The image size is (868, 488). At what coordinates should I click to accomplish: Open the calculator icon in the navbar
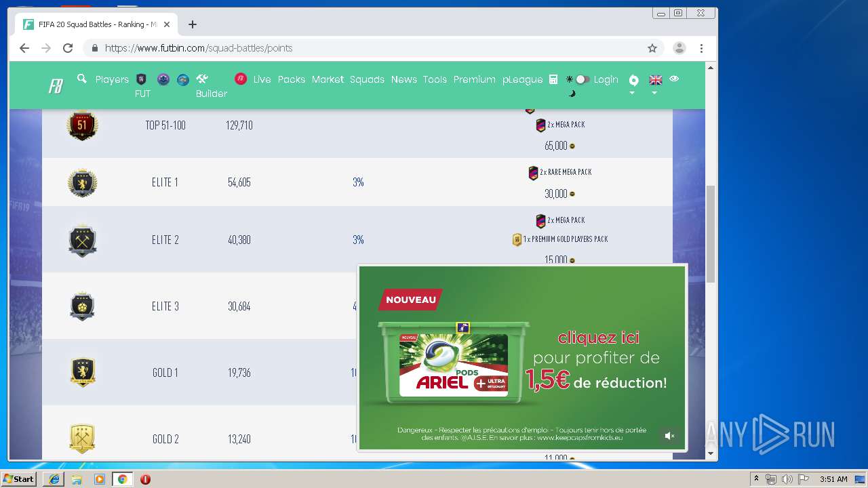coord(553,79)
